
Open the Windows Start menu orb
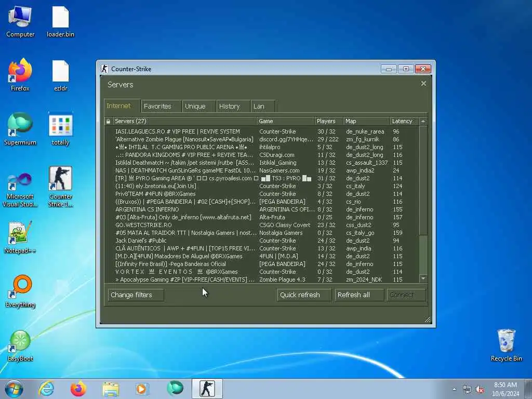pyautogui.click(x=14, y=389)
